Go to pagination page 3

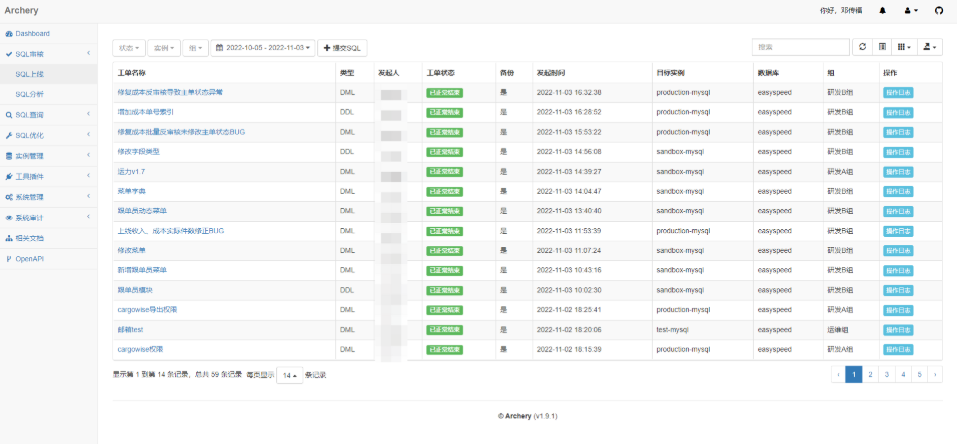coord(887,374)
